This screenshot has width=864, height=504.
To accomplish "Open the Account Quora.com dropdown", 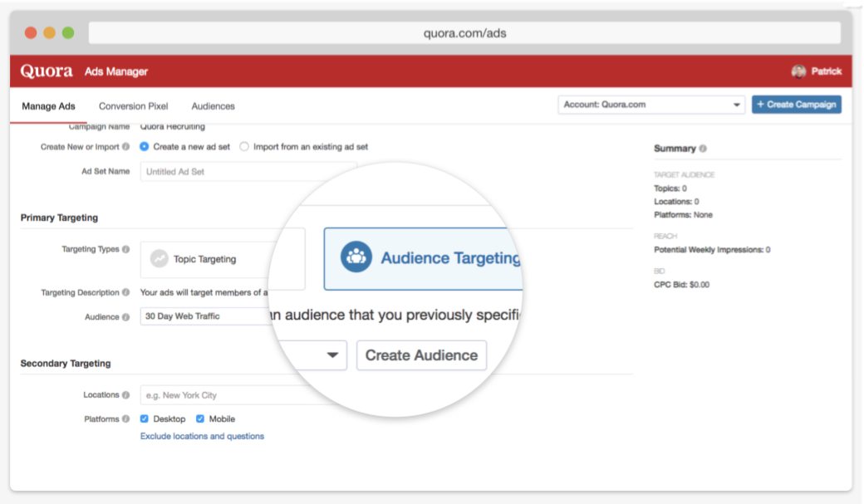I will [735, 105].
